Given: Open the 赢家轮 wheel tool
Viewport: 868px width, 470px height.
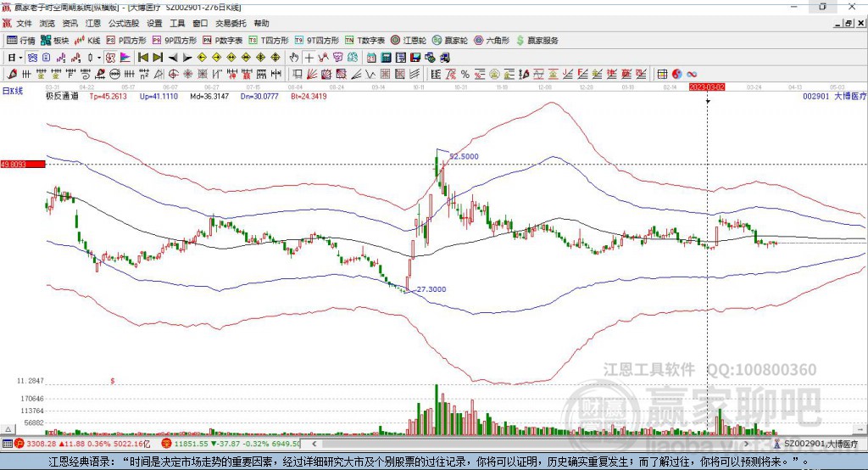Looking at the screenshot, I should pos(450,41).
